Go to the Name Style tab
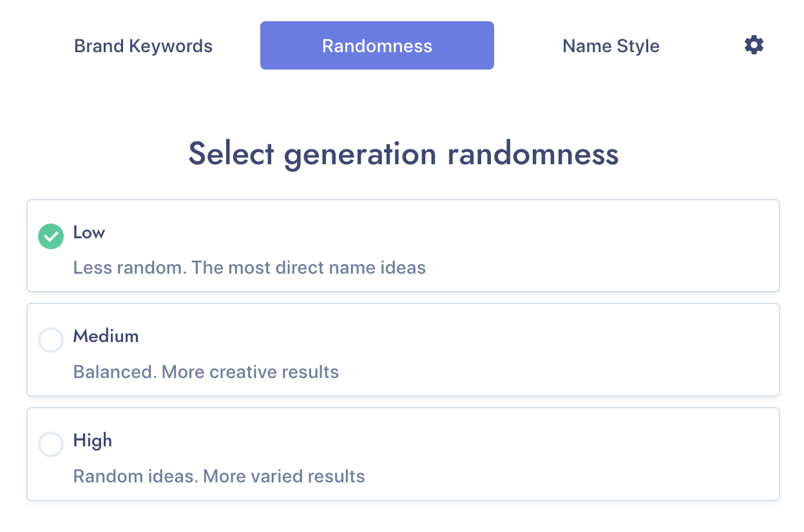Image resolution: width=804 pixels, height=532 pixels. tap(611, 46)
